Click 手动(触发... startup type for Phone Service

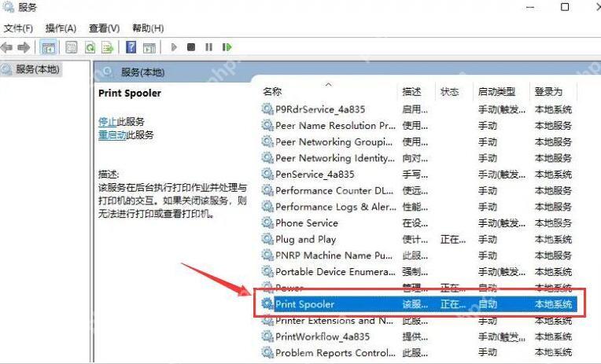pos(502,223)
